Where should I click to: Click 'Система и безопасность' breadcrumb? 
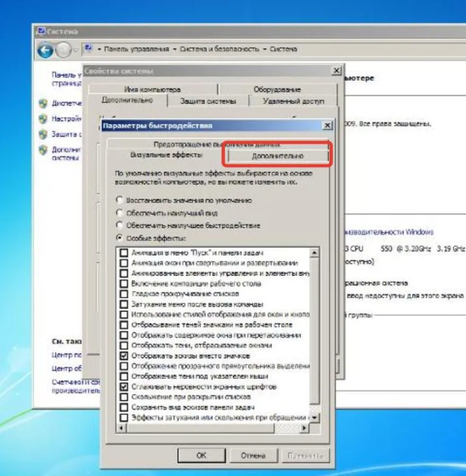[x=220, y=49]
